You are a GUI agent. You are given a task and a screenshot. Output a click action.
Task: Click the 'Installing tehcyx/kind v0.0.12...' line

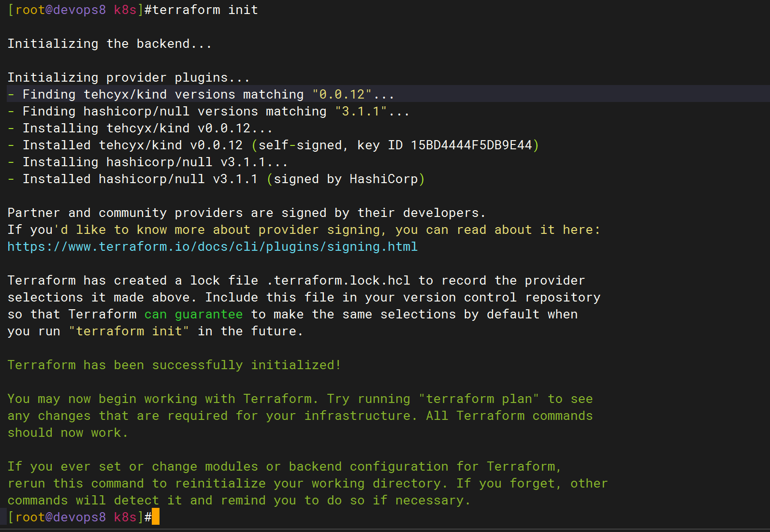(140, 129)
